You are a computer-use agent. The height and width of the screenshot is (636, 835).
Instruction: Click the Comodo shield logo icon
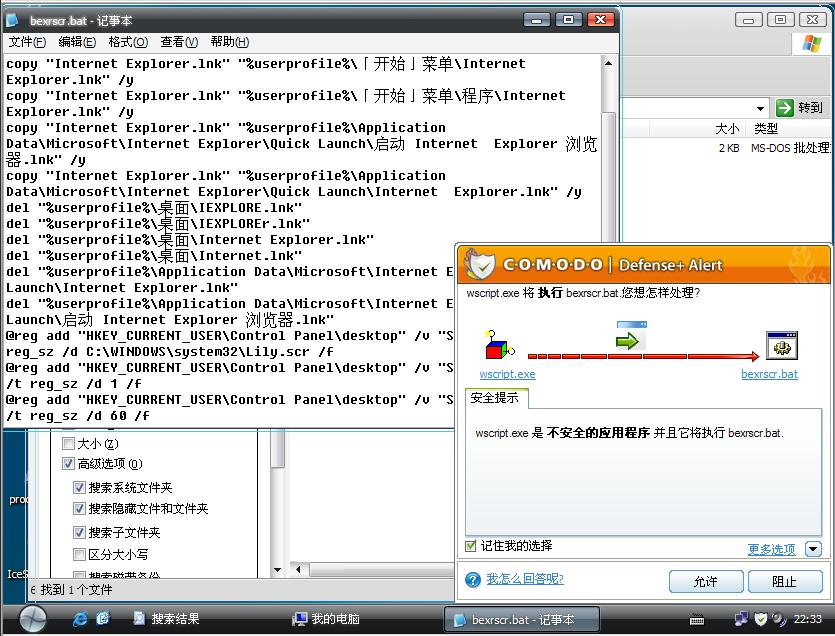tap(479, 264)
